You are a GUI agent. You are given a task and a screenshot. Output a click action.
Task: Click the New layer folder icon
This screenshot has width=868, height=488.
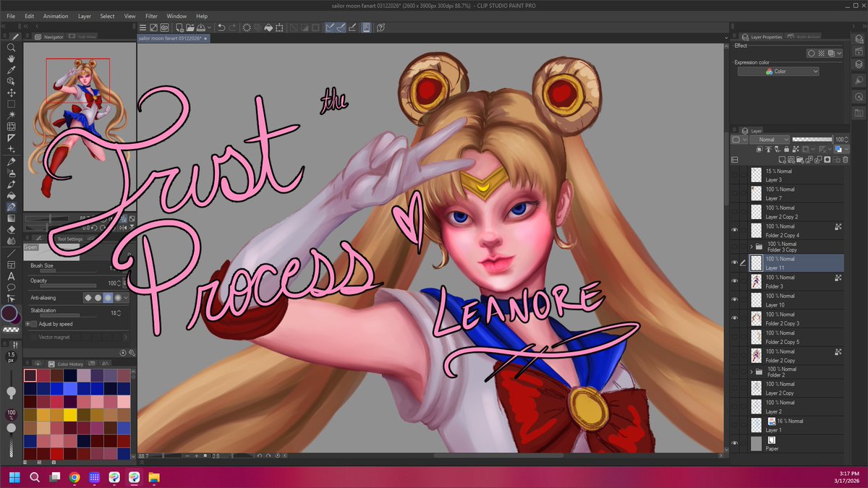799,159
